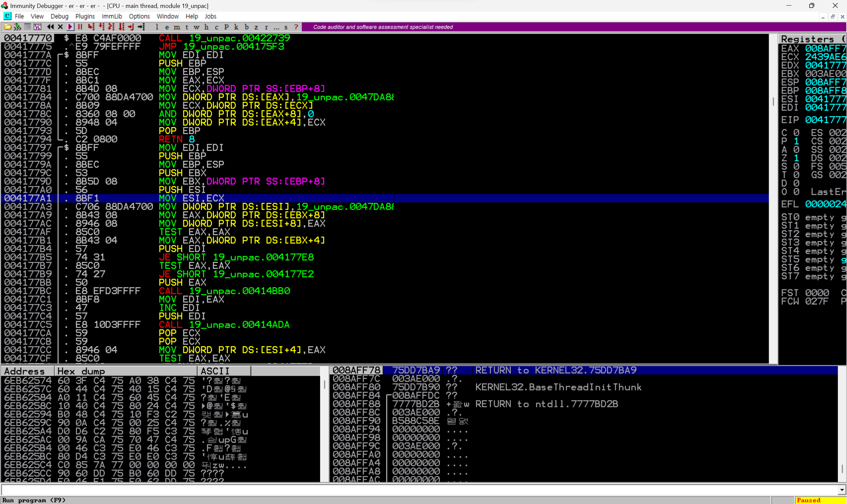Open the Python shell toolbar icon
847x504 pixels.
(17, 27)
